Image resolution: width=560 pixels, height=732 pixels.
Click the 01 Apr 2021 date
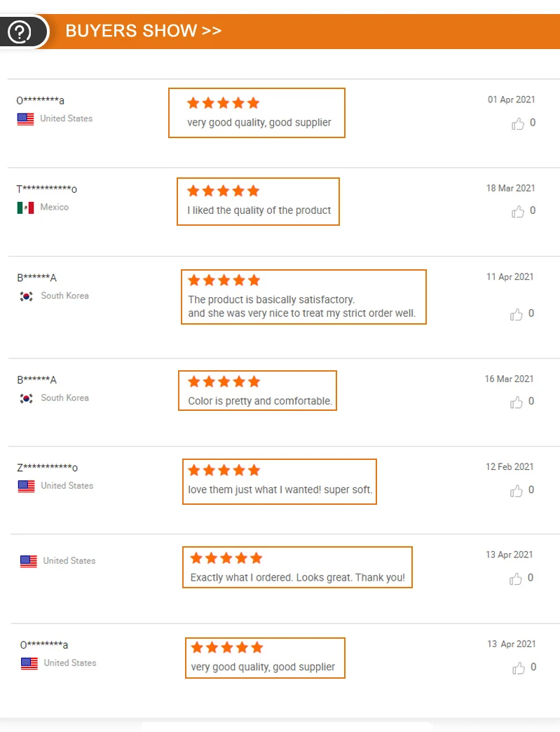[x=511, y=100]
